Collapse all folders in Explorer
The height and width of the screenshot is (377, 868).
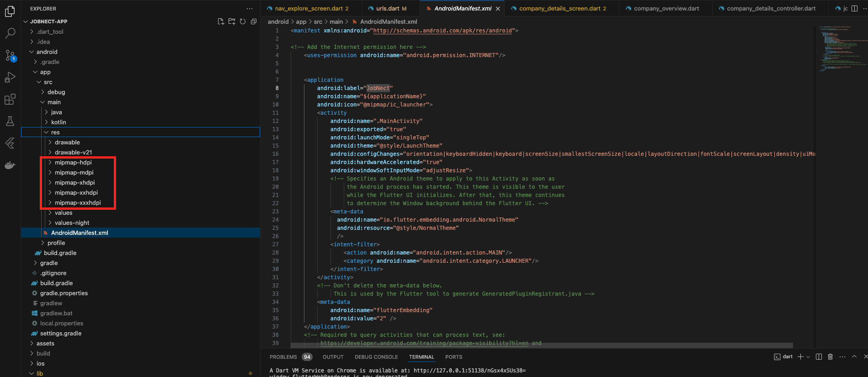[x=254, y=21]
